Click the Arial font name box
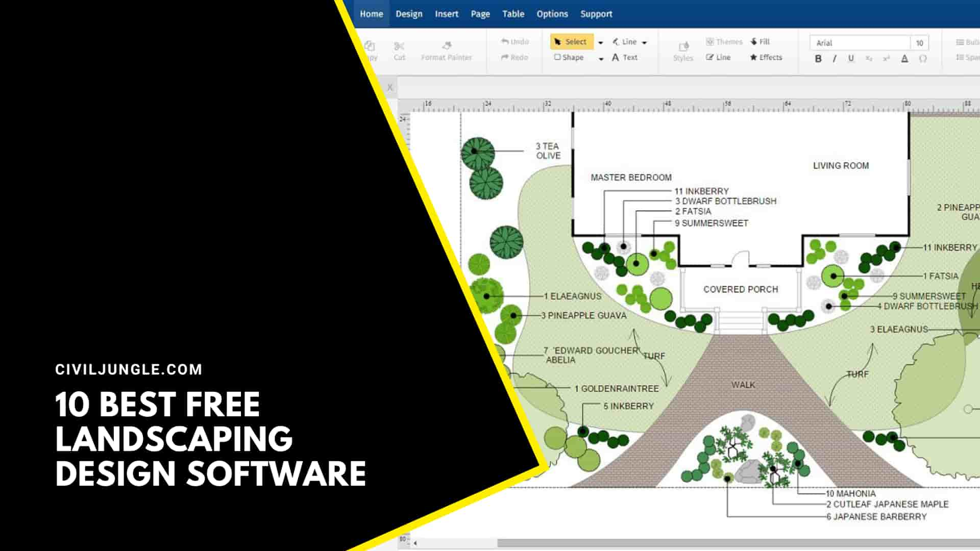Viewport: 980px width, 551px height. [x=860, y=43]
